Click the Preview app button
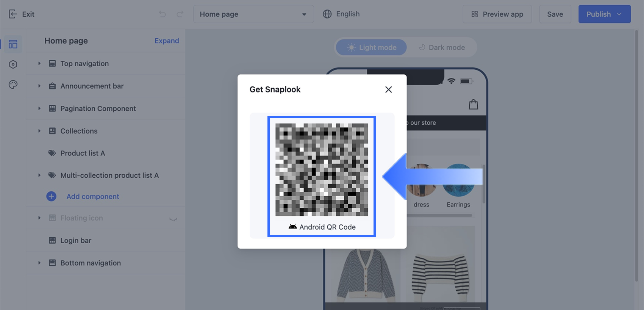 pos(497,14)
